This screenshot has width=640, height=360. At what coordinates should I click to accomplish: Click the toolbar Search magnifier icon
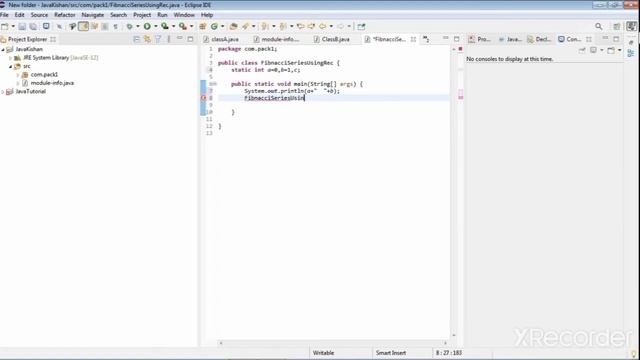(x=598, y=27)
